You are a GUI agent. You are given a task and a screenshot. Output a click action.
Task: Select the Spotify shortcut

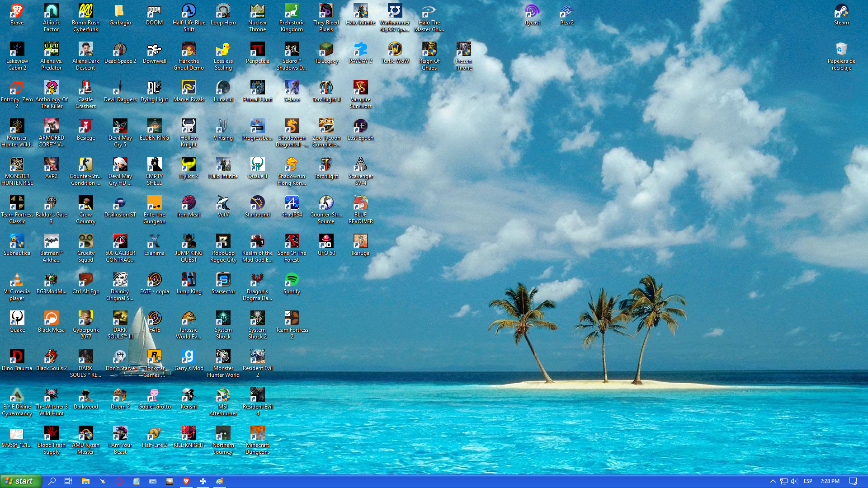point(292,283)
